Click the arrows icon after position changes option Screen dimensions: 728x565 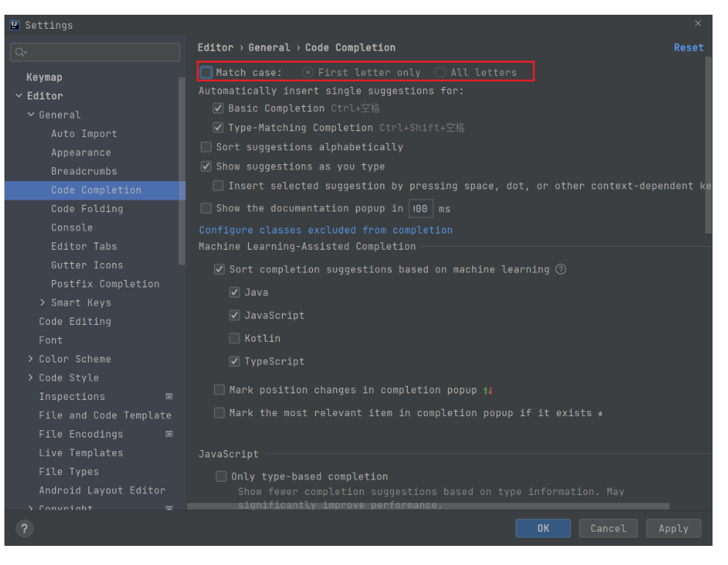point(488,390)
